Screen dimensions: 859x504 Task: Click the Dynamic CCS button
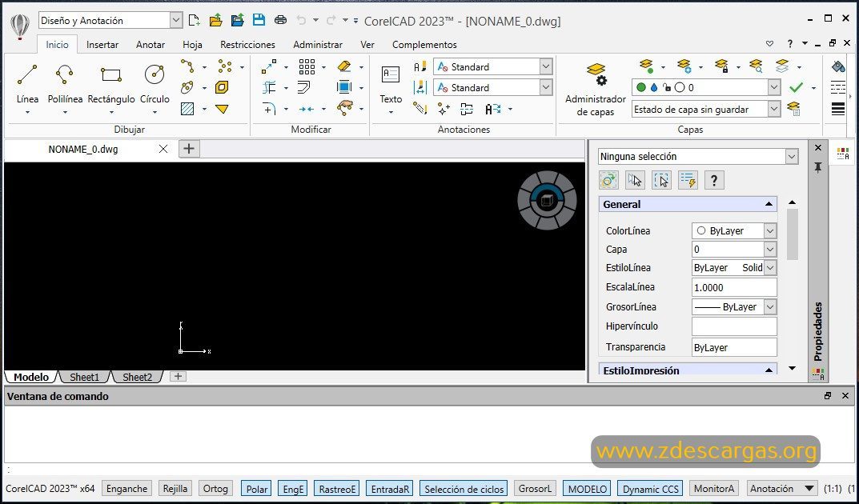point(651,489)
